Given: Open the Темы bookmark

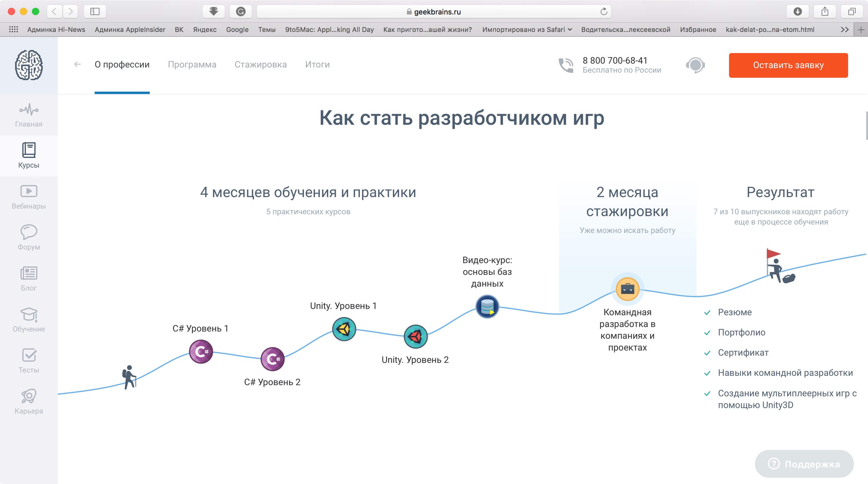Looking at the screenshot, I should (267, 29).
